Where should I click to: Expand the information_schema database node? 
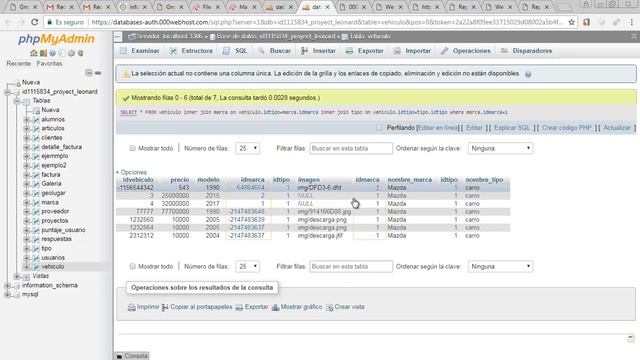[x=7, y=286]
